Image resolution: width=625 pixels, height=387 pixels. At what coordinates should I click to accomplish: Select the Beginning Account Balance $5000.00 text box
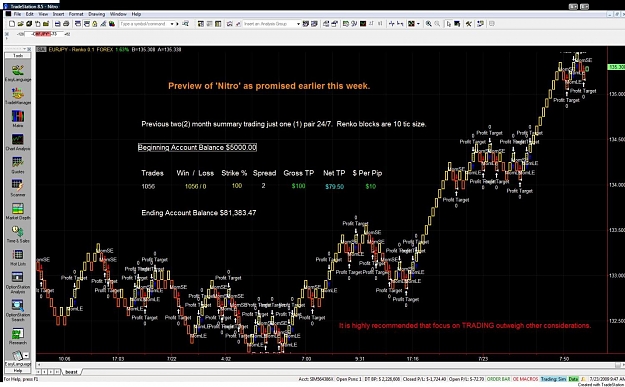click(197, 147)
